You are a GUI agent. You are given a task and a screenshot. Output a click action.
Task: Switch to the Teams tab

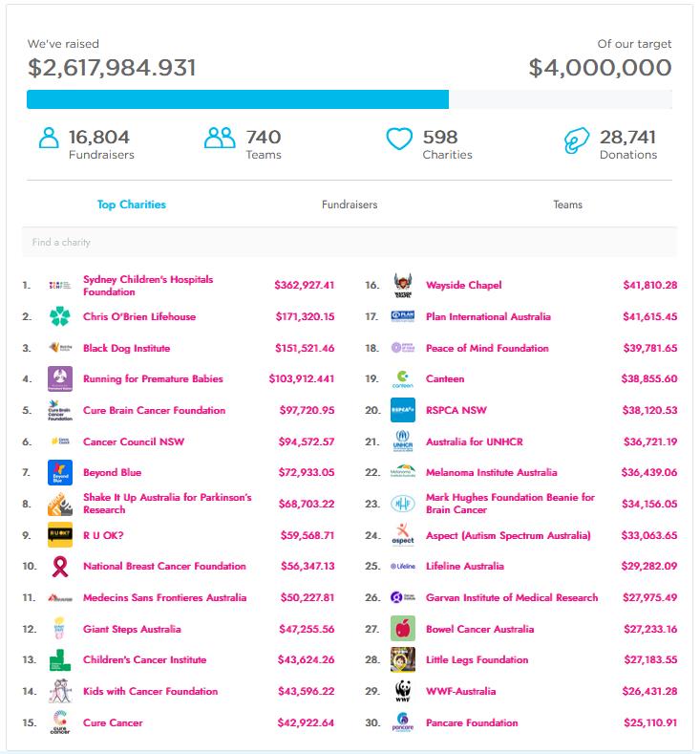pyautogui.click(x=567, y=205)
